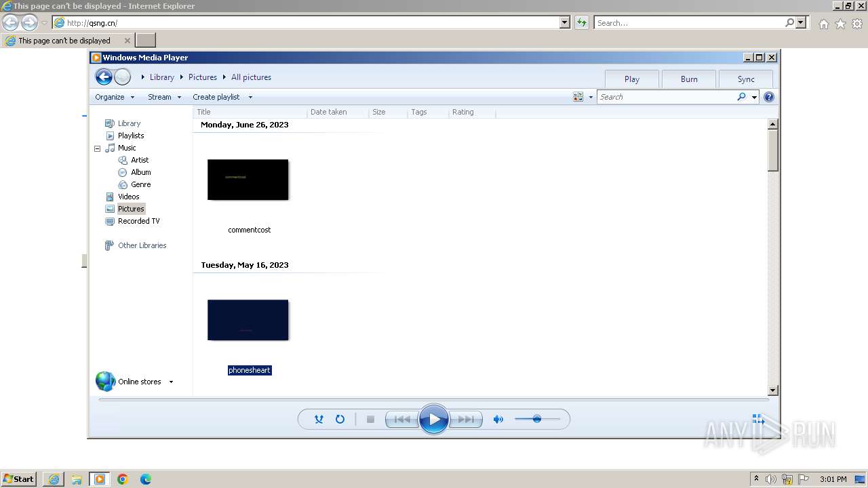Adjust the volume slider
This screenshot has width=868, height=488.
click(537, 420)
